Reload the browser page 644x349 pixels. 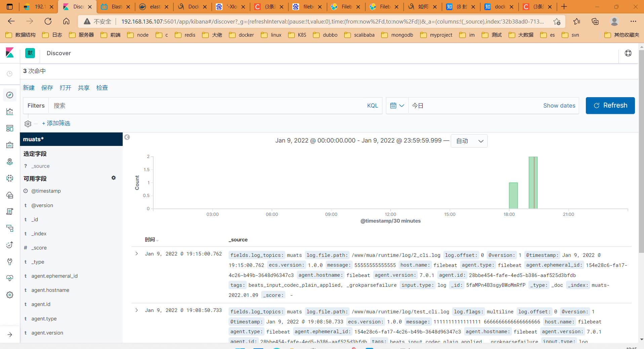tap(48, 22)
